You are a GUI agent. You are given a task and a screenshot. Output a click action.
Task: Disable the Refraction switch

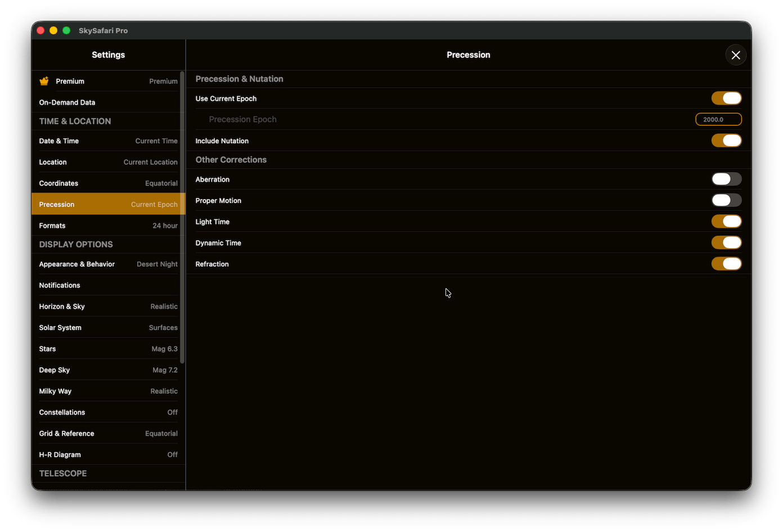click(726, 264)
